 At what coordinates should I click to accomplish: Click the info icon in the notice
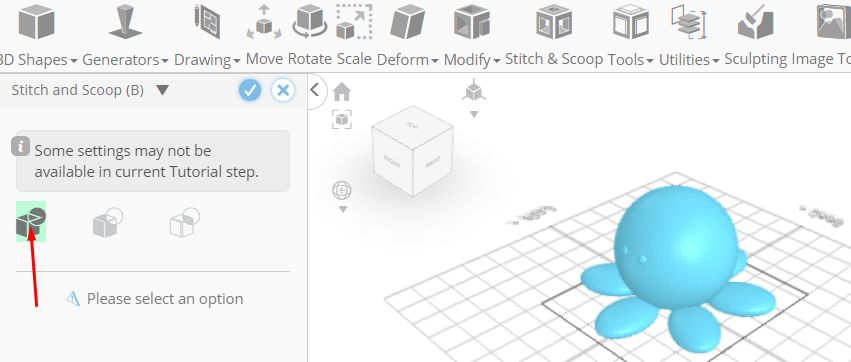(x=21, y=147)
